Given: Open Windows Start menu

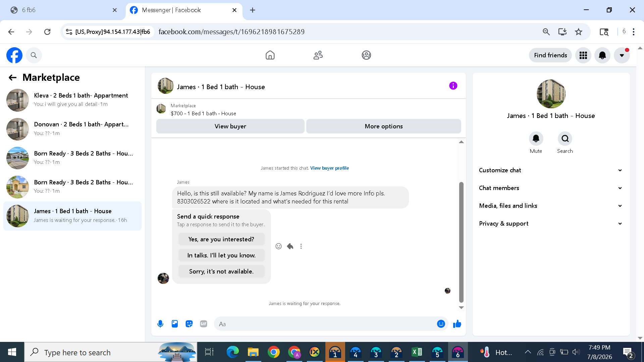Looking at the screenshot, I should (12, 352).
